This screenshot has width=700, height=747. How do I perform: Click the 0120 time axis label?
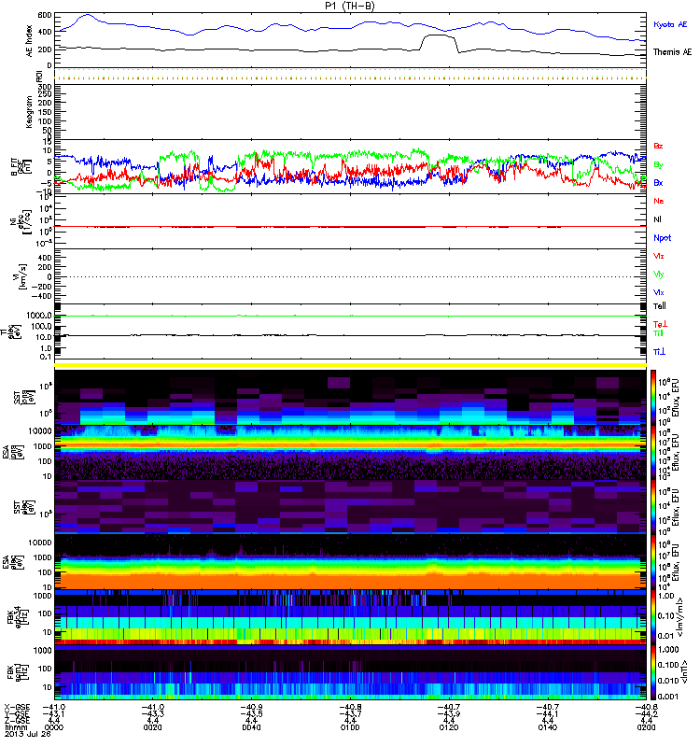click(x=449, y=727)
